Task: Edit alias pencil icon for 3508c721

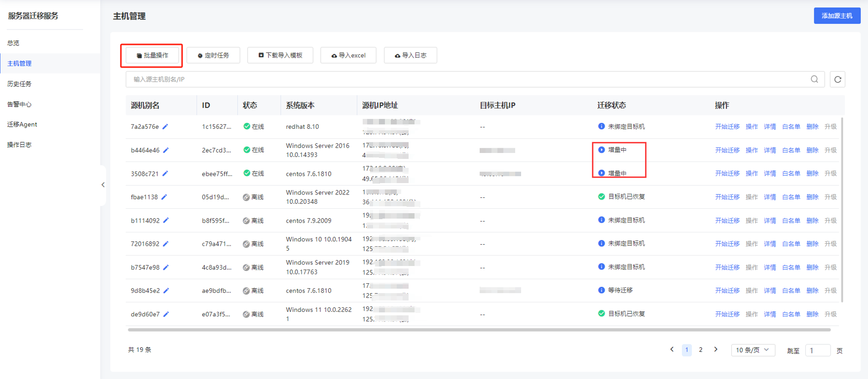Action: (165, 174)
